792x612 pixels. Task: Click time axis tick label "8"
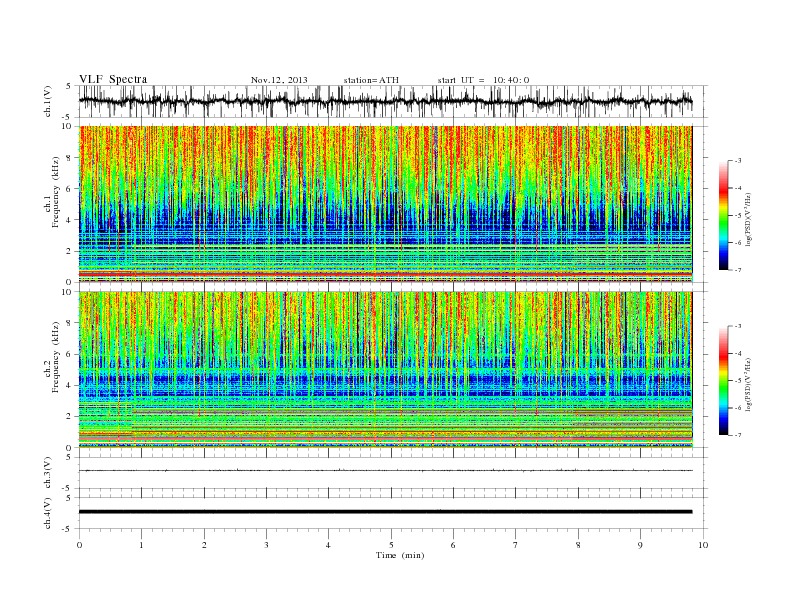point(578,545)
